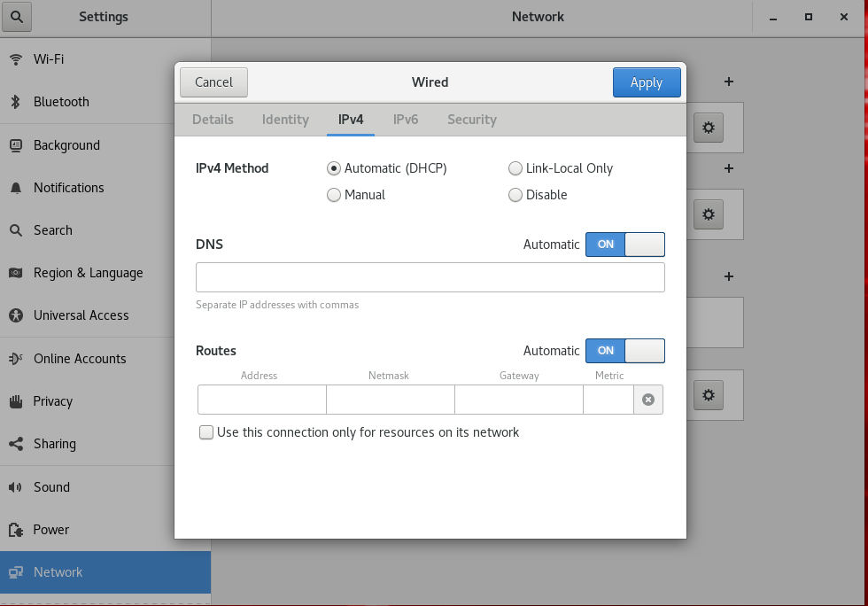Image resolution: width=868 pixels, height=606 pixels.
Task: Select Disable IPv4 method
Action: pyautogui.click(x=515, y=195)
